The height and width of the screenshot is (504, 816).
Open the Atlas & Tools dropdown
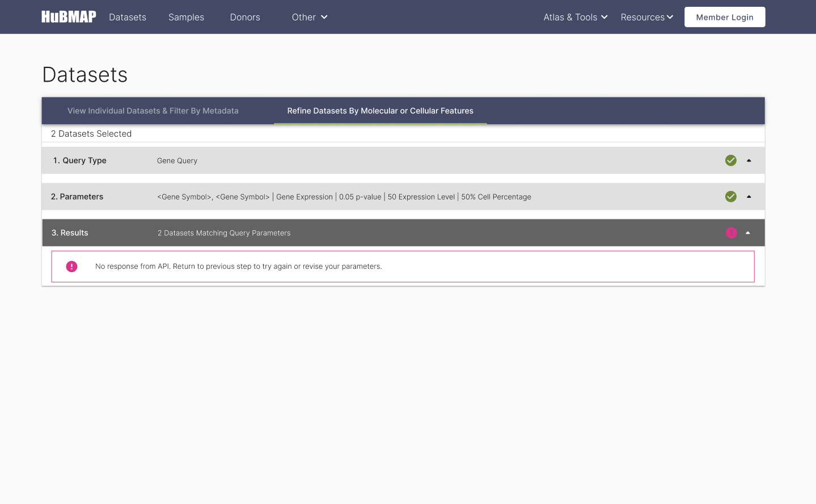(575, 17)
